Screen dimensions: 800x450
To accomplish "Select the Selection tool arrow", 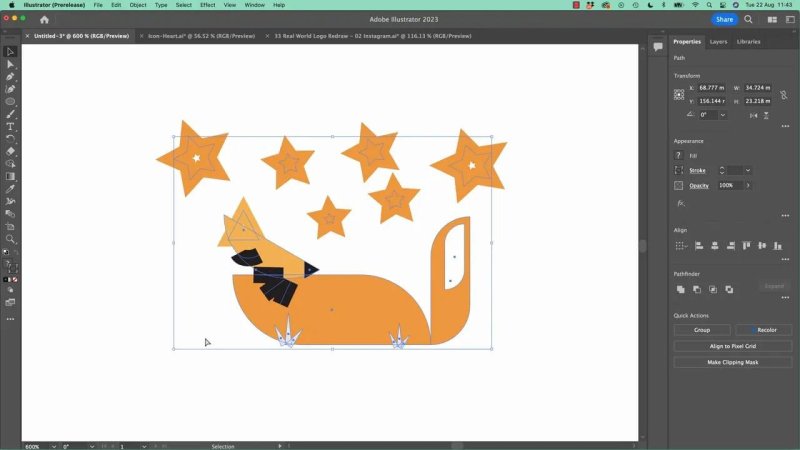I will [10, 52].
